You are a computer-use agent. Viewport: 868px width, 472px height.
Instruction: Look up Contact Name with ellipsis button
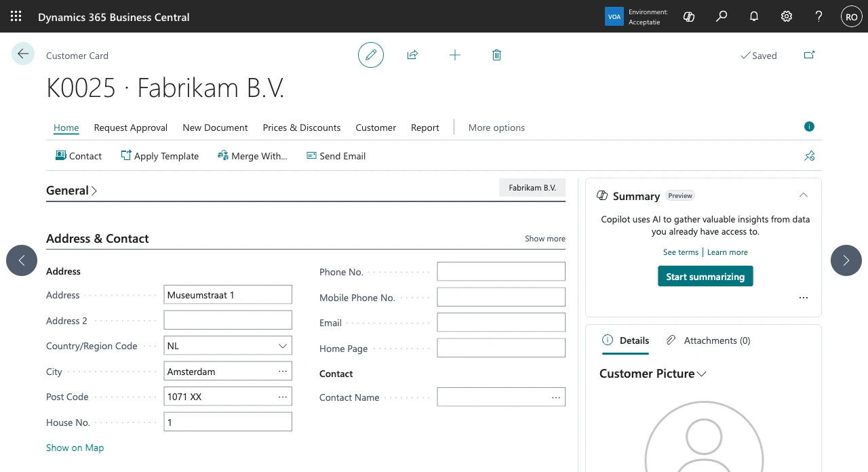tap(556, 397)
